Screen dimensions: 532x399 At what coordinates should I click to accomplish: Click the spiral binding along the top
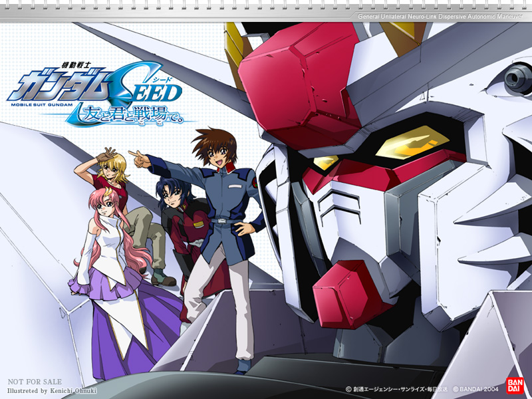coord(266,5)
